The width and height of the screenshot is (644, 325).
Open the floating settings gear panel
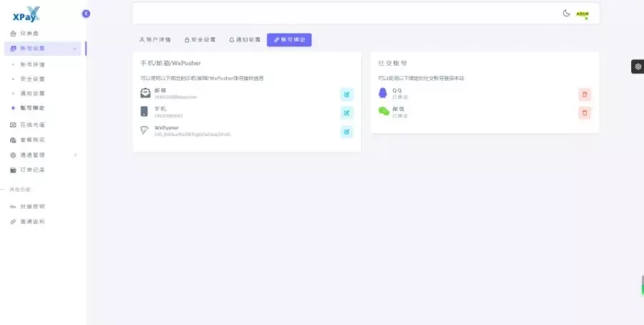click(x=637, y=67)
